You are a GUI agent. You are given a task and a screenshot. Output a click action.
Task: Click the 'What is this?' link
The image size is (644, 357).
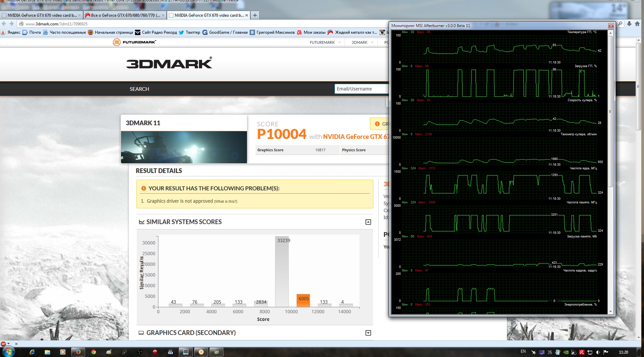(226, 201)
